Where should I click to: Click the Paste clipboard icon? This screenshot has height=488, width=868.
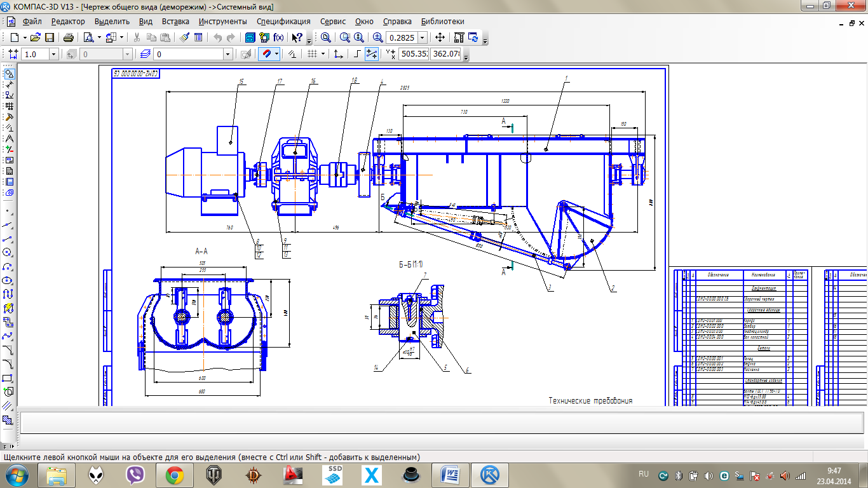pyautogui.click(x=165, y=37)
